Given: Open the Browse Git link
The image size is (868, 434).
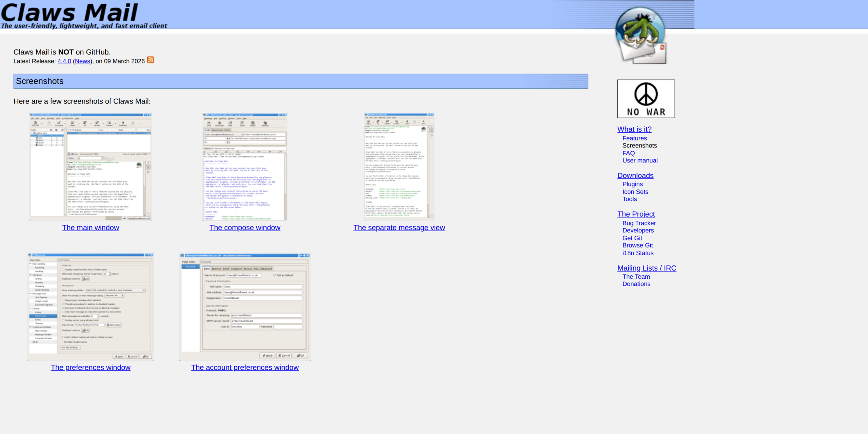Looking at the screenshot, I should [x=637, y=245].
